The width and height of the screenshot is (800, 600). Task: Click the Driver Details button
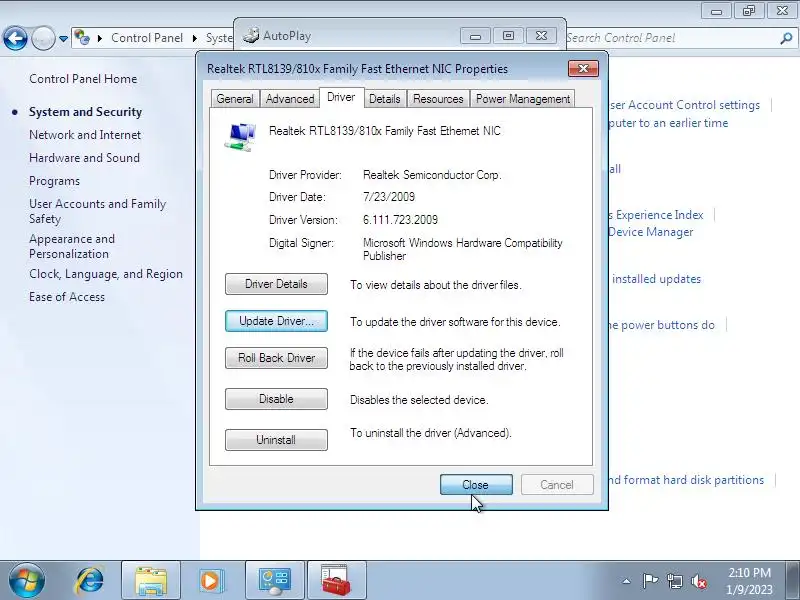click(276, 284)
